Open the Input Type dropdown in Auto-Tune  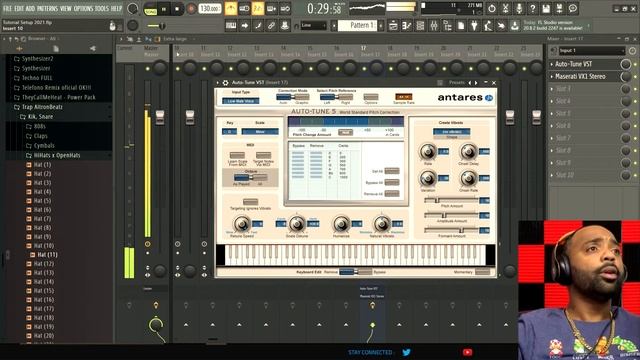click(x=241, y=101)
